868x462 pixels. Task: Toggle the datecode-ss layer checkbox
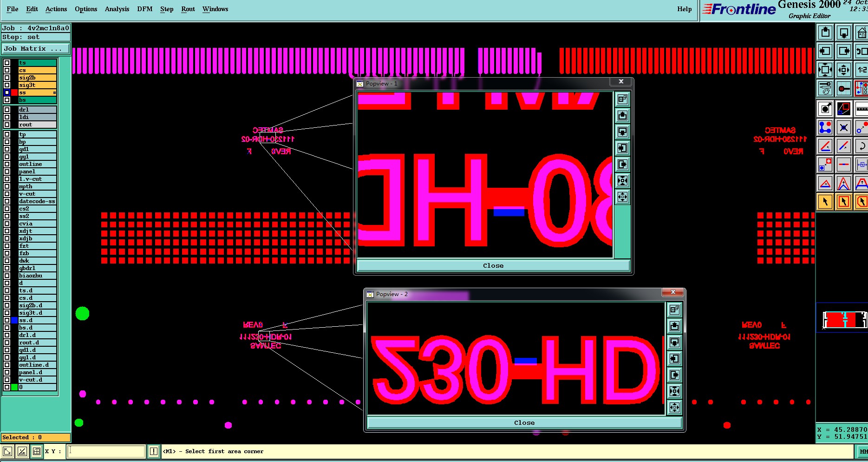coord(7,201)
